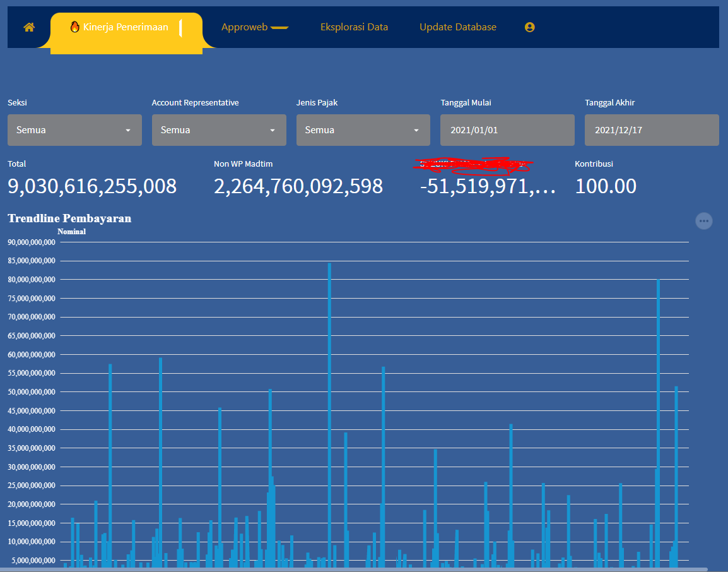
Task: Click the Seksi filter label
Action: pos(17,103)
